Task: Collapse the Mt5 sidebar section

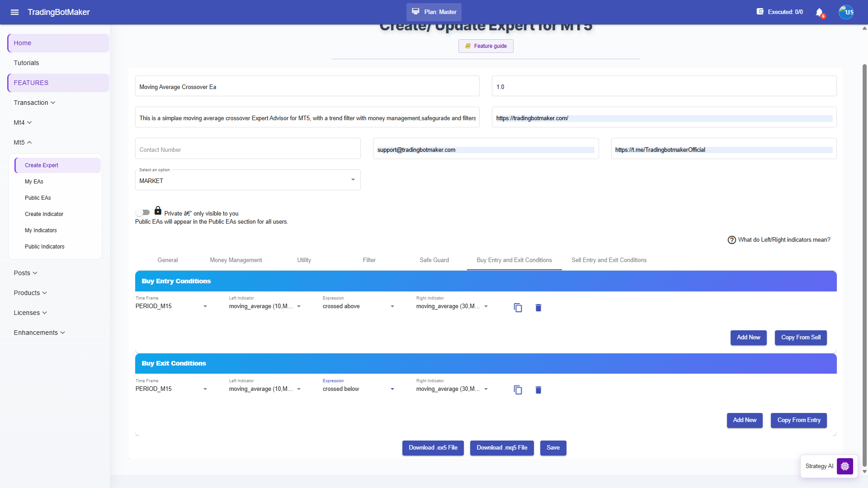Action: click(x=23, y=142)
